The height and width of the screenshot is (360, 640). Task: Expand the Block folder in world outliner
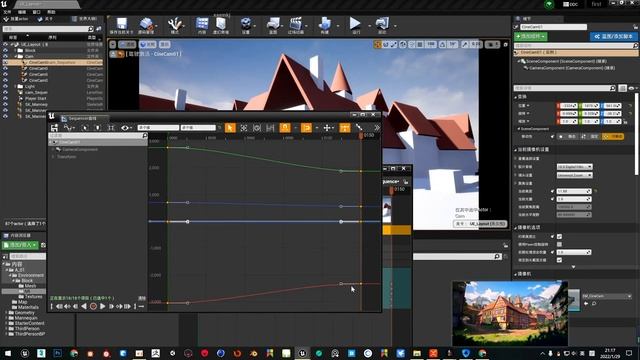pos(16,51)
